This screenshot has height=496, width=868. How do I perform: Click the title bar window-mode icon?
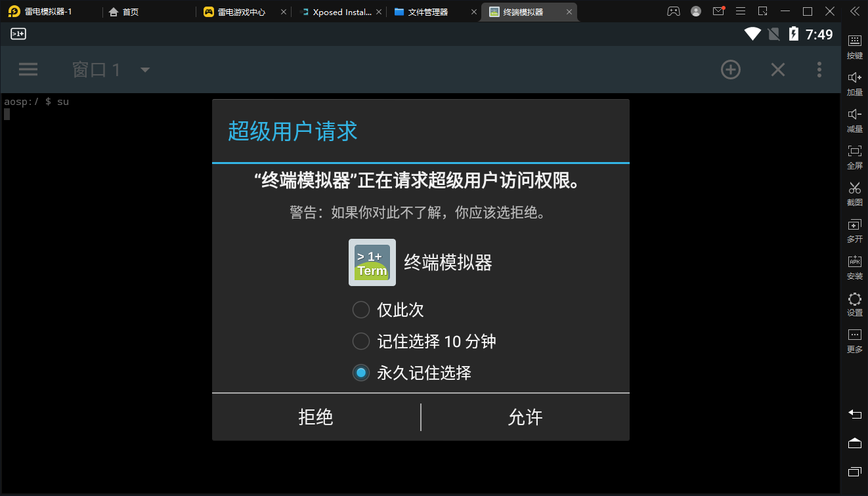point(762,11)
